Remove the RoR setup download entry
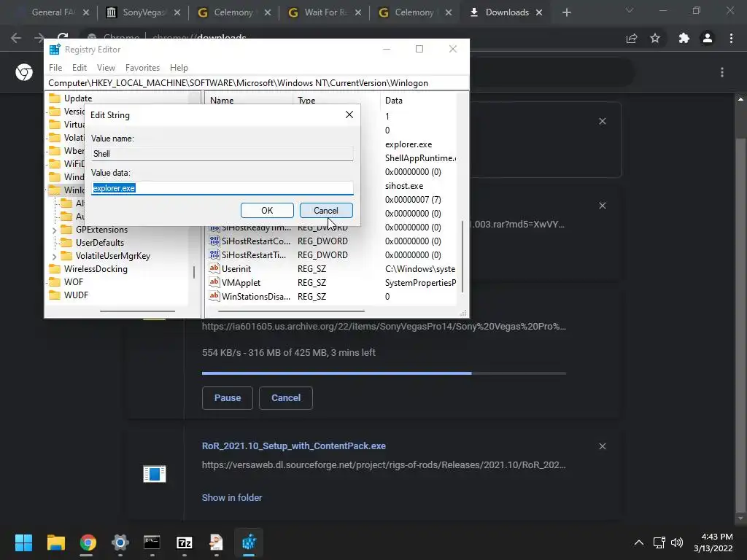 tap(602, 446)
